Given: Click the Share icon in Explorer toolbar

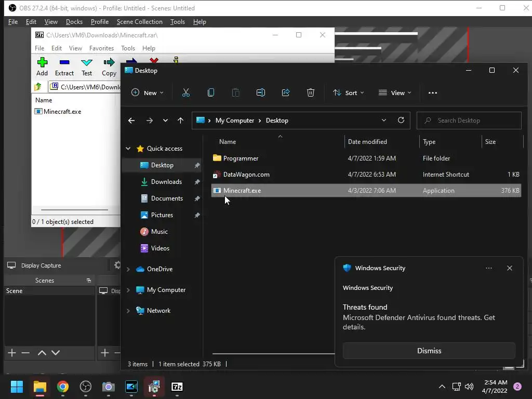Looking at the screenshot, I should [286, 92].
